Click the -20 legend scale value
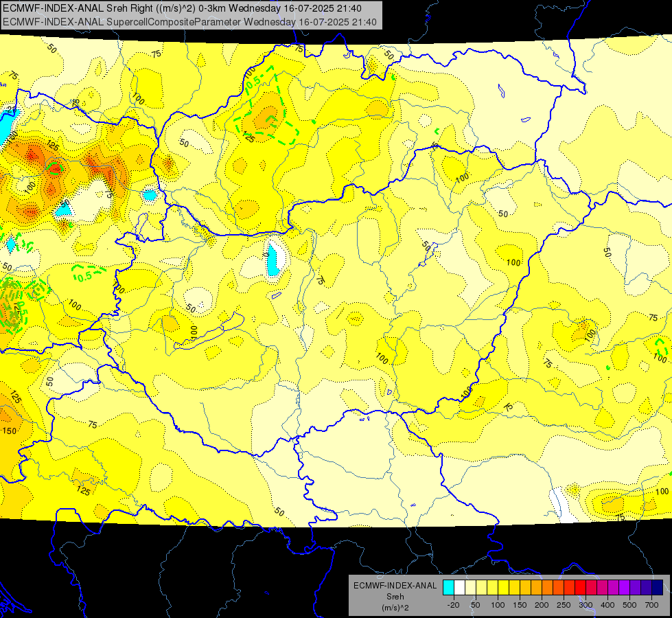Screen dimensions: 672x618 click(454, 605)
